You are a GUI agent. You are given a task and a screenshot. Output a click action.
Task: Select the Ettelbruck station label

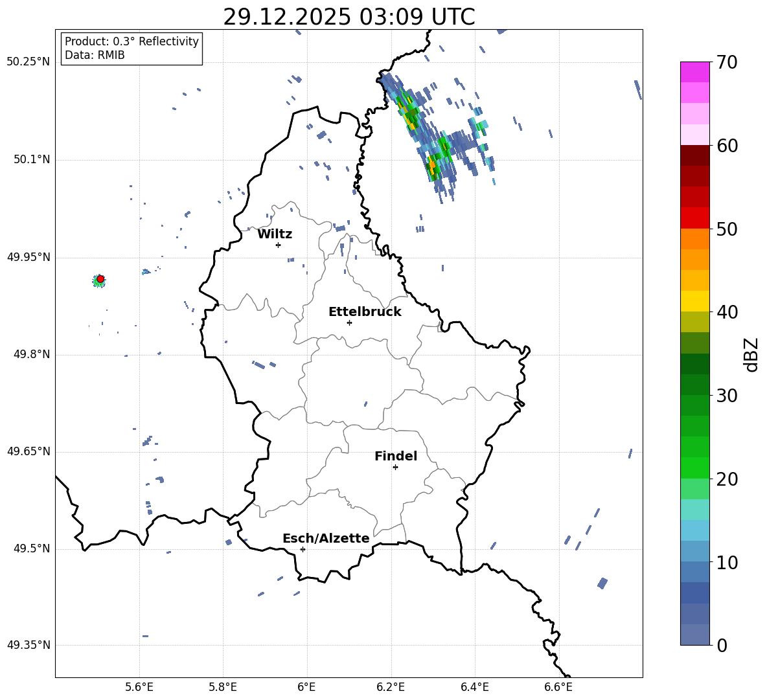coord(365,312)
